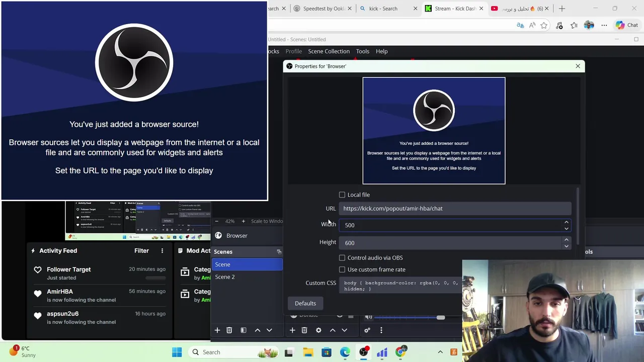Close the Properties for Browser dialog
Image resolution: width=644 pixels, height=362 pixels.
click(x=578, y=66)
